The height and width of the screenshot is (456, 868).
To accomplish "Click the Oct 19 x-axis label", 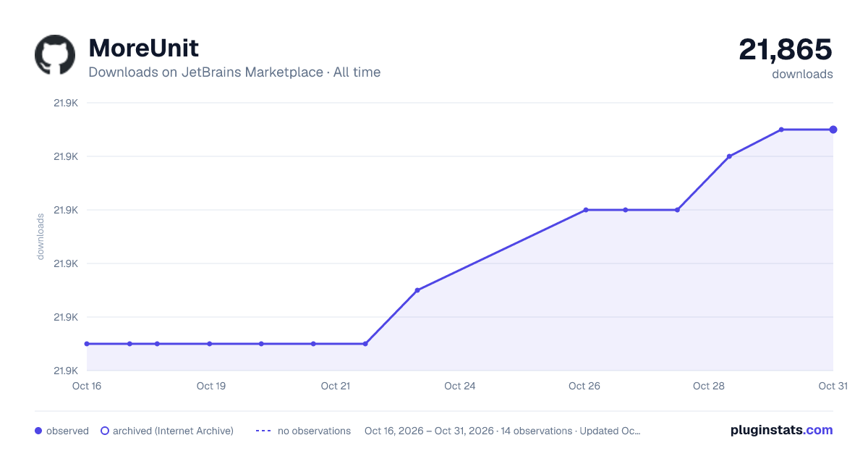I will (211, 386).
